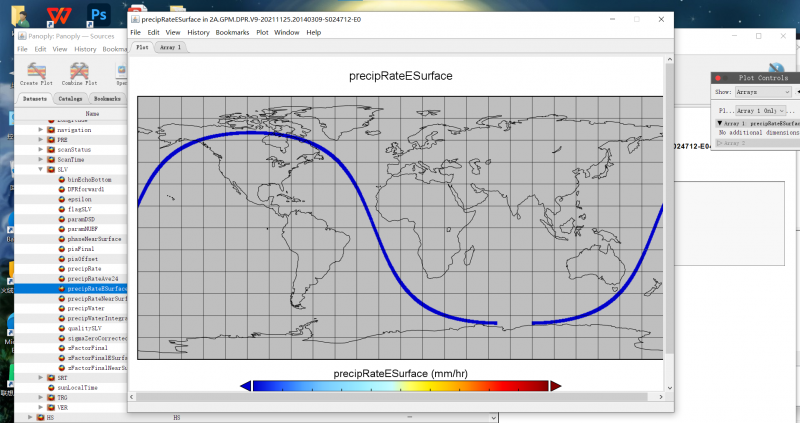Switch to the Catalogs tab in Sources
Image resolution: width=800 pixels, height=423 pixels.
point(70,99)
